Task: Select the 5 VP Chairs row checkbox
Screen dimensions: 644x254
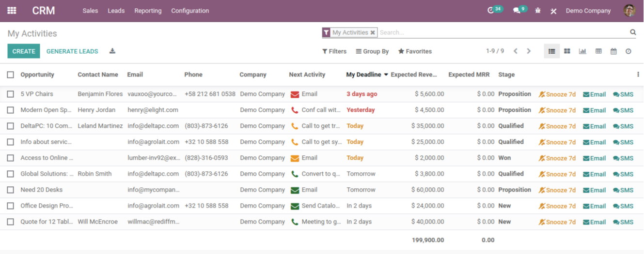Action: [x=11, y=94]
